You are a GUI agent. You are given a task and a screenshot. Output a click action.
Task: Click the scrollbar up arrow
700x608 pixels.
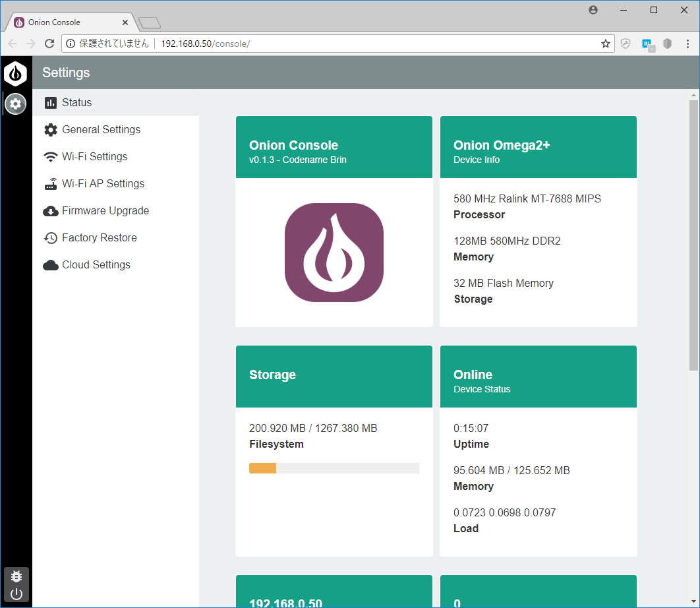point(693,95)
